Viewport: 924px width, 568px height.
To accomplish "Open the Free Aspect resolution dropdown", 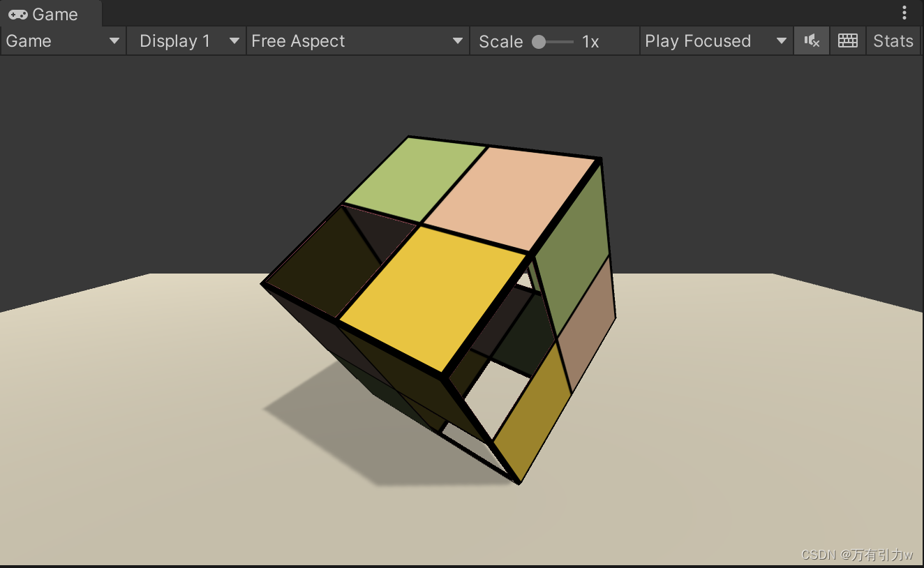I will coord(358,41).
